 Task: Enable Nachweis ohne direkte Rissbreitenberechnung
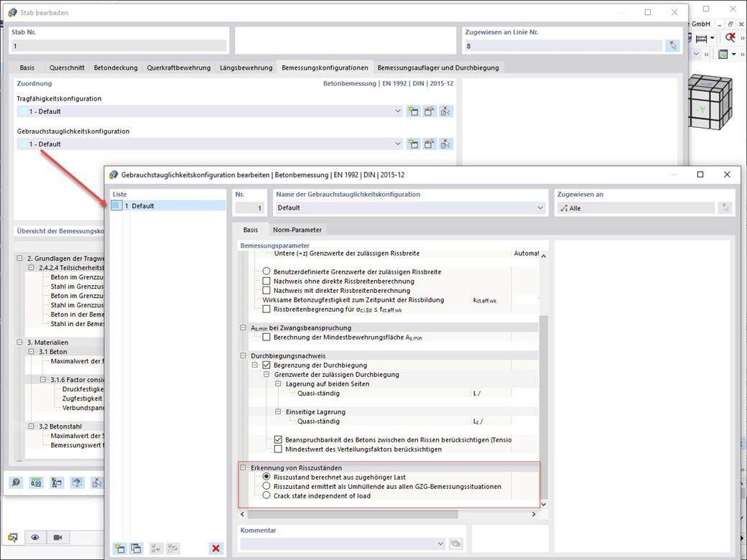(x=266, y=281)
